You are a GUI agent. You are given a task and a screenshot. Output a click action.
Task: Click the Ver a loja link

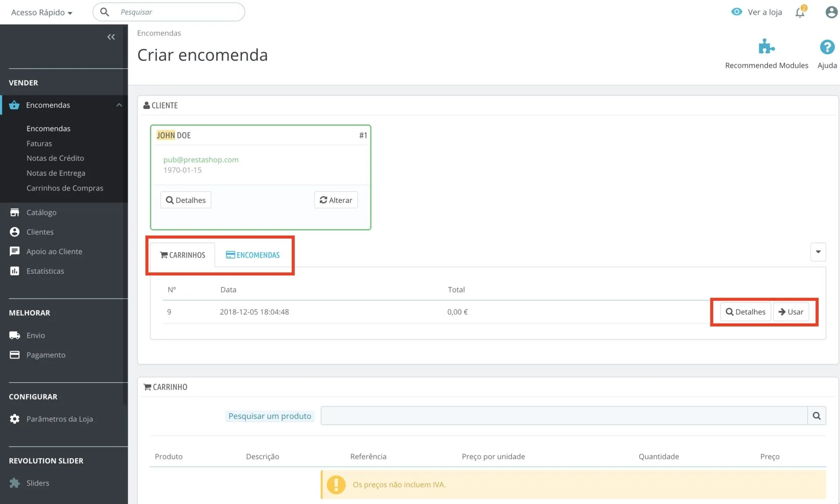(x=764, y=12)
